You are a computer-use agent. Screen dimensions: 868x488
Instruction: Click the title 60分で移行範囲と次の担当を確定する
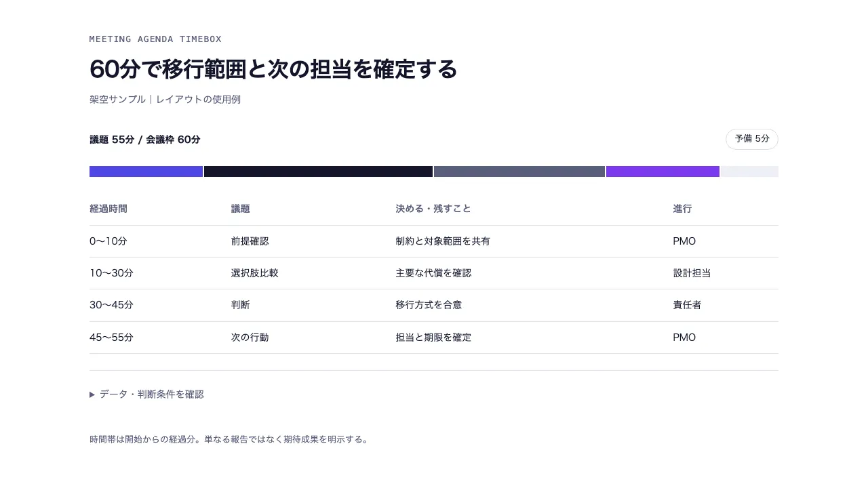[273, 69]
